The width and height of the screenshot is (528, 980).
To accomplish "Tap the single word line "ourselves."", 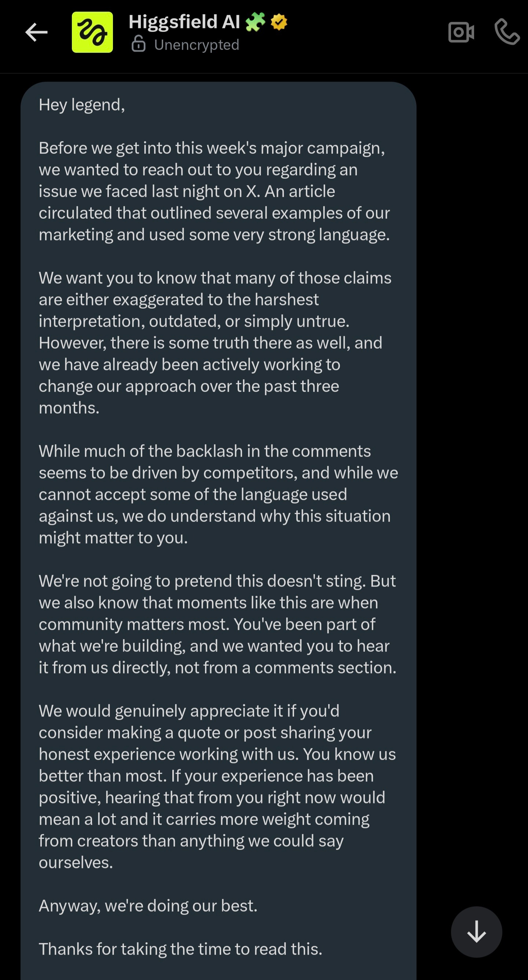I will pos(76,863).
